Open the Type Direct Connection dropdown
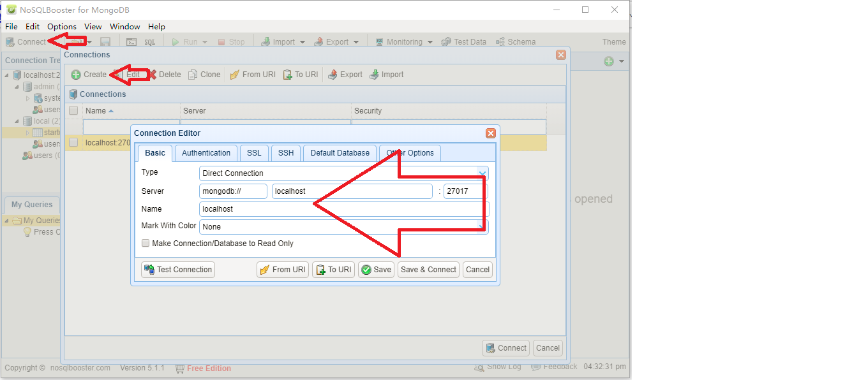The height and width of the screenshot is (380, 868). tap(344, 173)
